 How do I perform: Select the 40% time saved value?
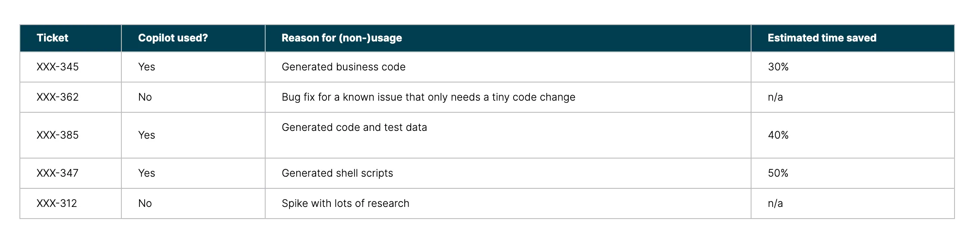coord(778,135)
